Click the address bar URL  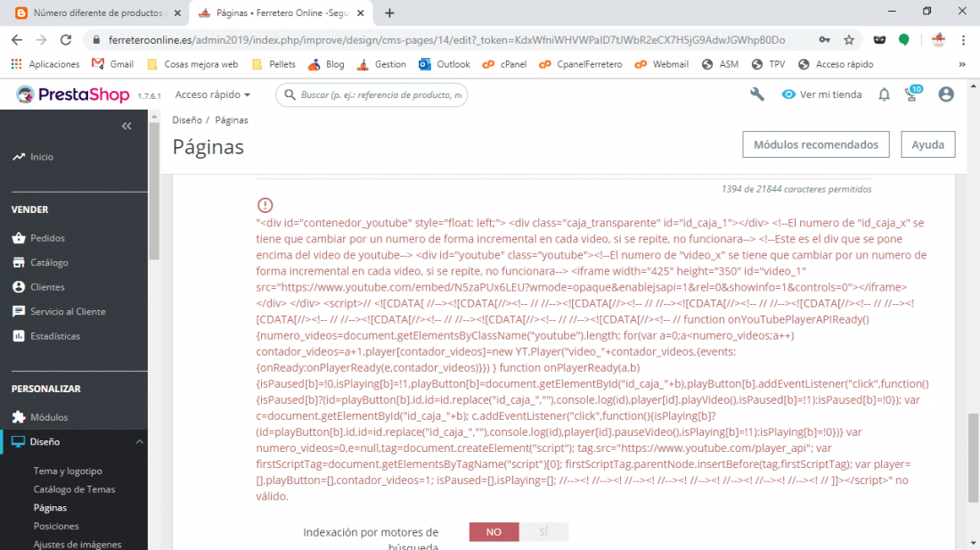446,40
